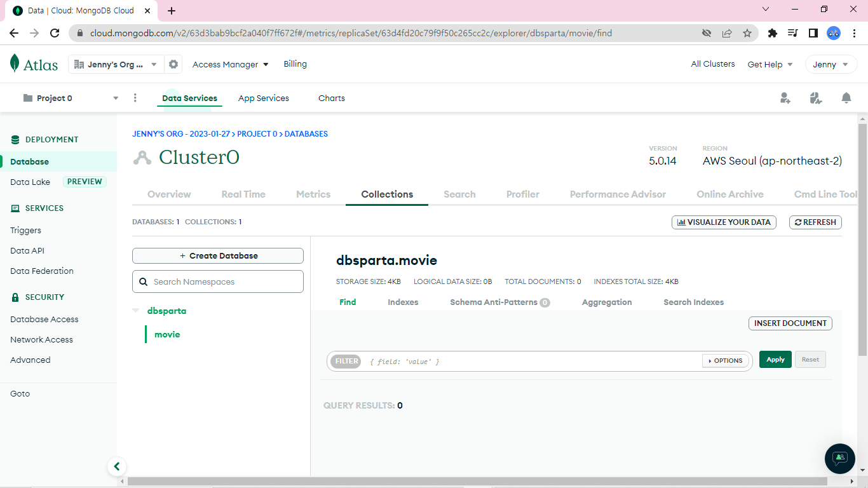Open browser side panel icon
This screenshot has width=868, height=488.
(x=813, y=33)
